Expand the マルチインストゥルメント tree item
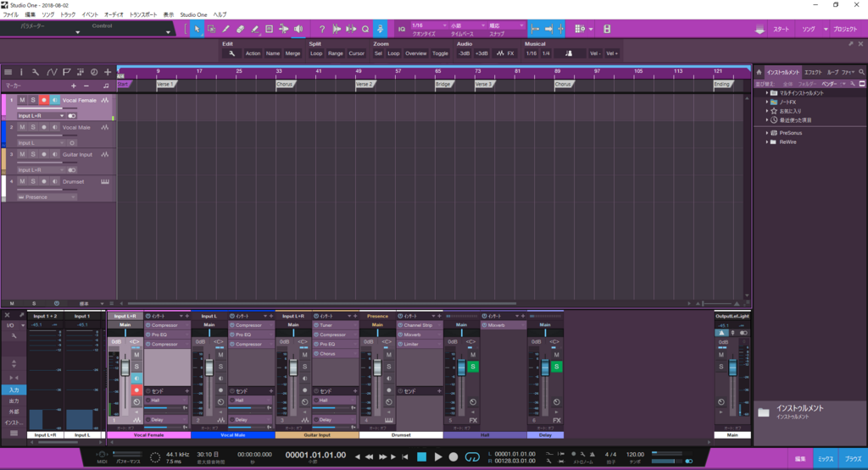 (766, 93)
